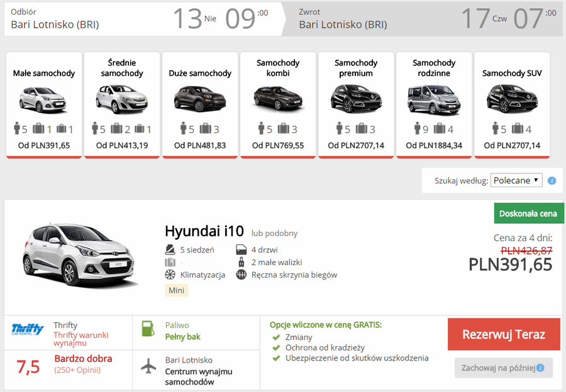Select the Samochody SUV category card
This screenshot has width=566, height=392.
tap(512, 105)
